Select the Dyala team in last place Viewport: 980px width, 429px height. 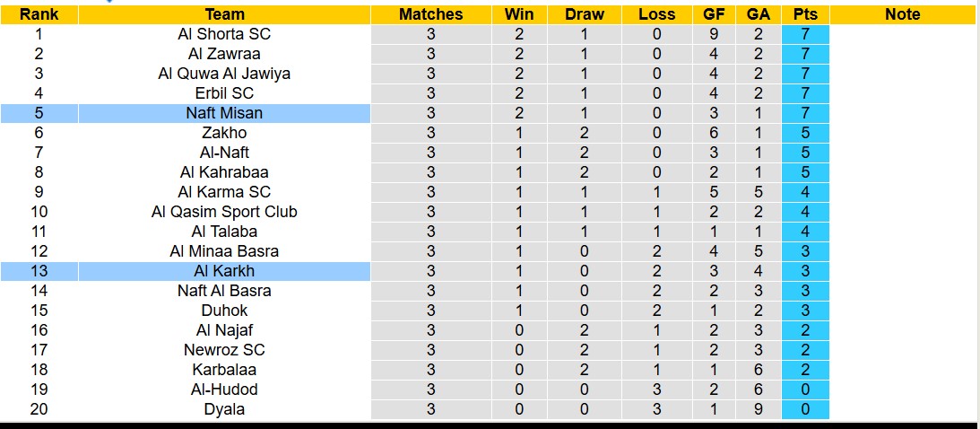(224, 409)
